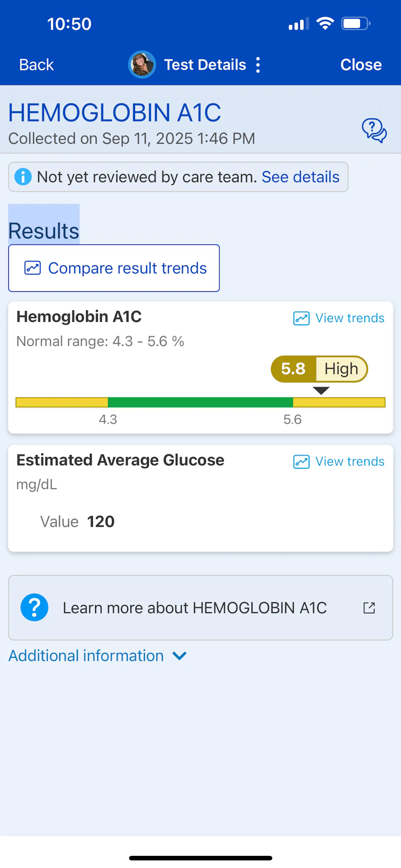
Task: Tap the three-dot menu beside Test Details
Action: [x=258, y=65]
